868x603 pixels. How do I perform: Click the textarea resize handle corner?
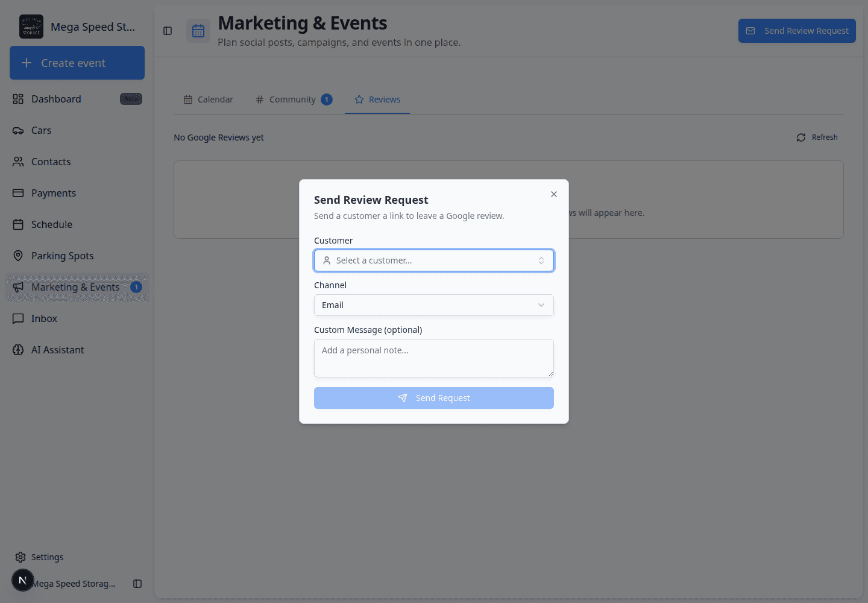(550, 374)
